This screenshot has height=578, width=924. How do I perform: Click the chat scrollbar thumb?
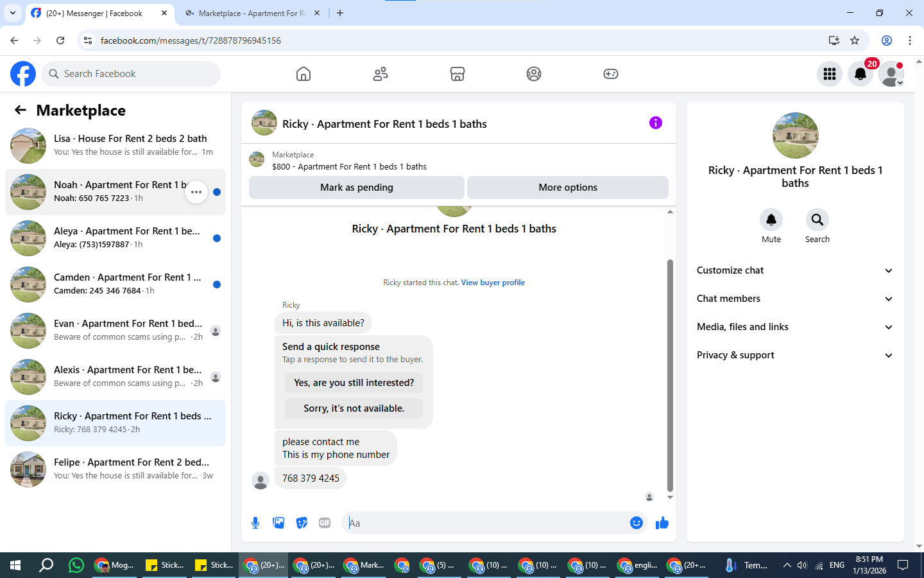pyautogui.click(x=670, y=376)
